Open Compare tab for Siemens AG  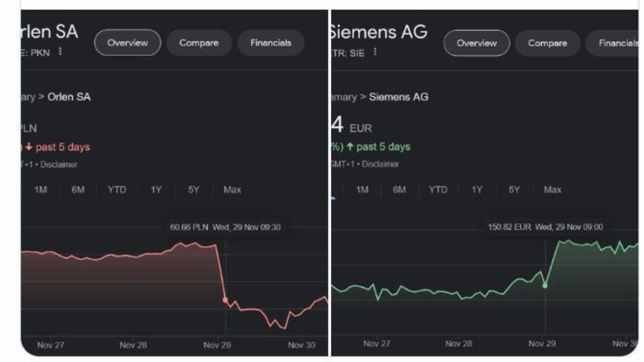[547, 43]
